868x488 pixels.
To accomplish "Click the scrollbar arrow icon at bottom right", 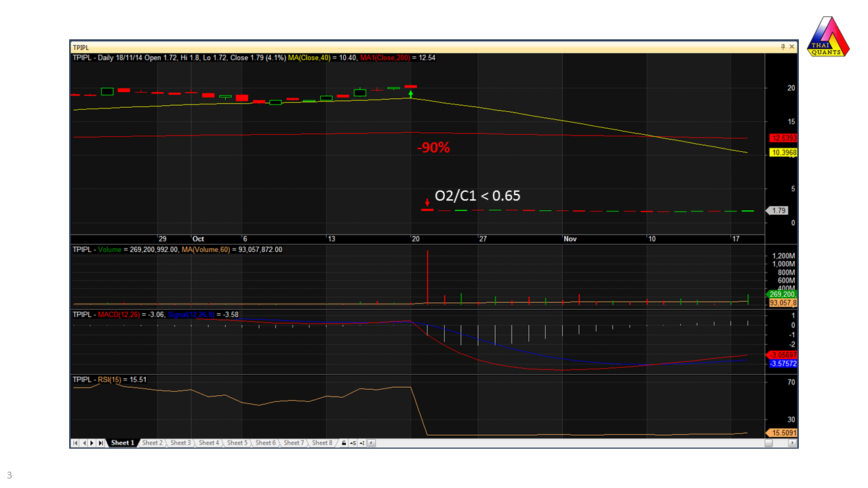I will coord(791,443).
